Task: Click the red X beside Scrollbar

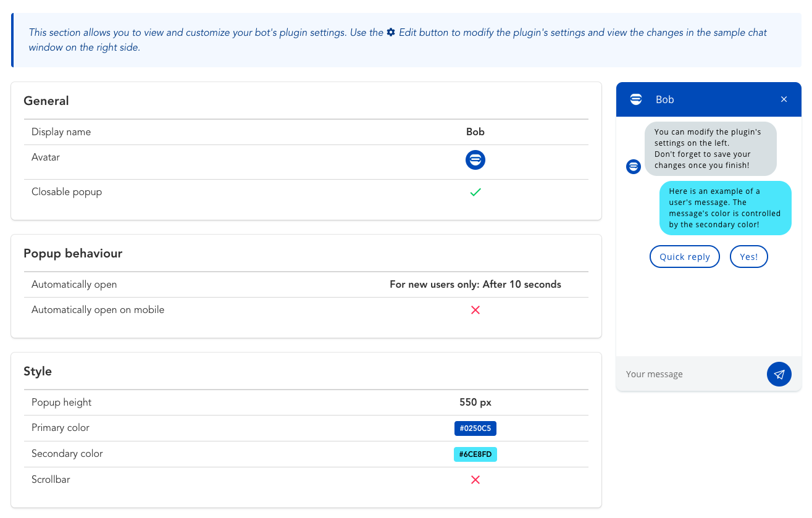Action: pos(475,480)
